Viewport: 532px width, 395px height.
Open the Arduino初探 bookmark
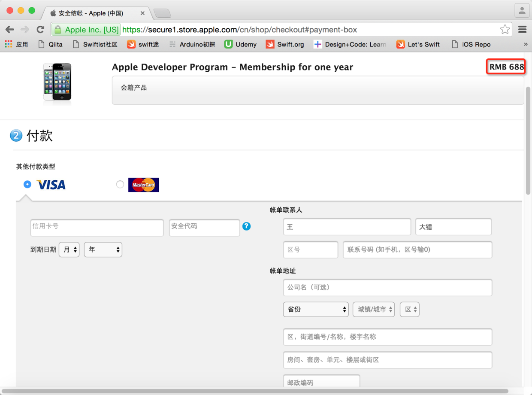click(192, 44)
